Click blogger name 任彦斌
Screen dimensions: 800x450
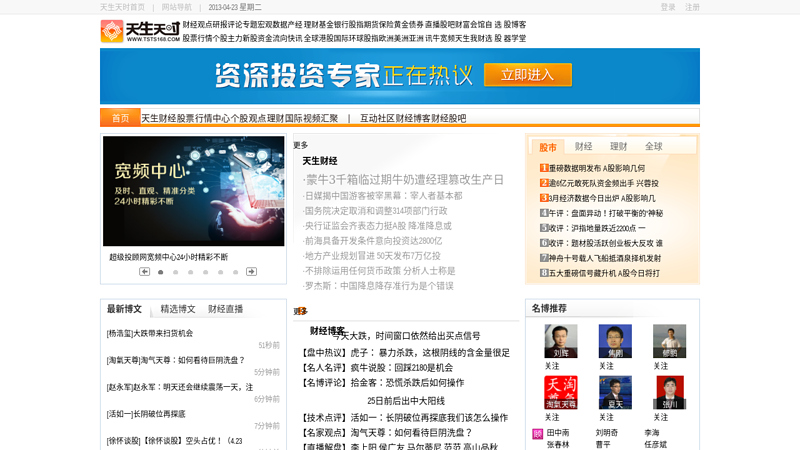(x=655, y=444)
